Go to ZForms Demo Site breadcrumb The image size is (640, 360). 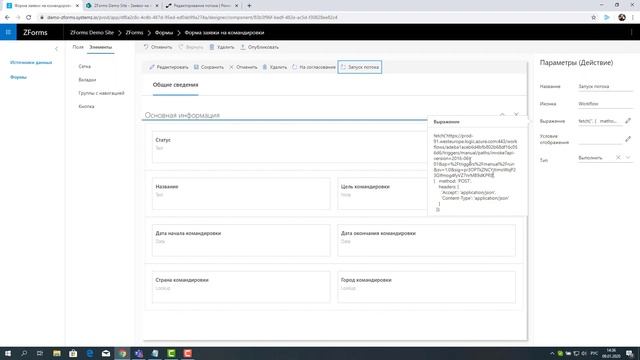(x=92, y=33)
